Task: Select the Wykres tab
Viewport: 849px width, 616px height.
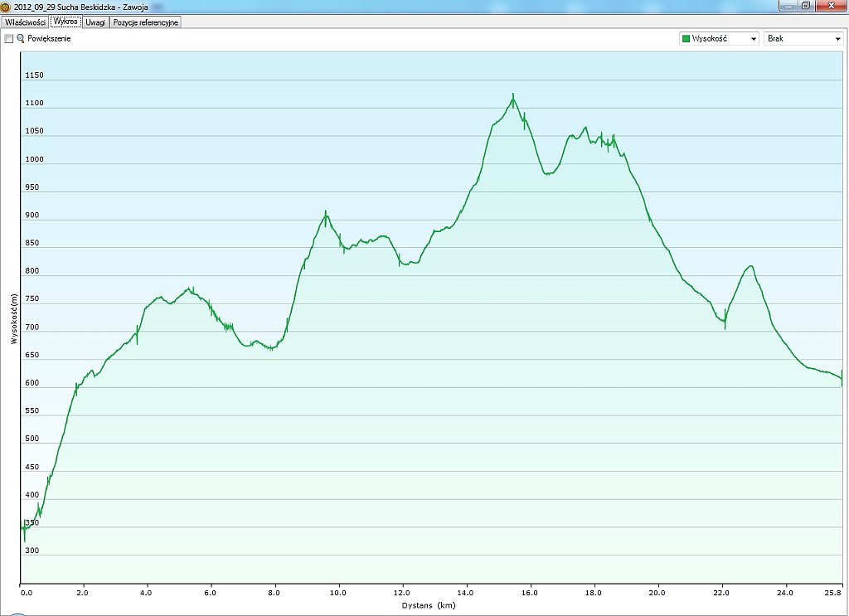Action: pos(65,22)
